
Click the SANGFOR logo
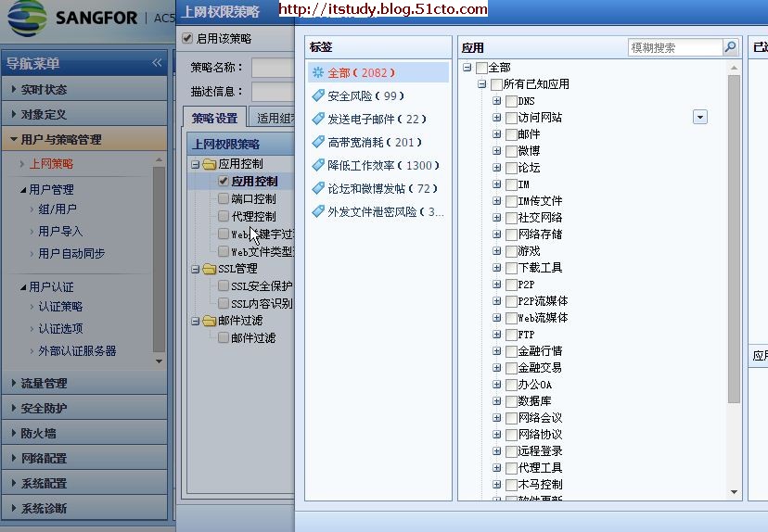click(x=72, y=19)
